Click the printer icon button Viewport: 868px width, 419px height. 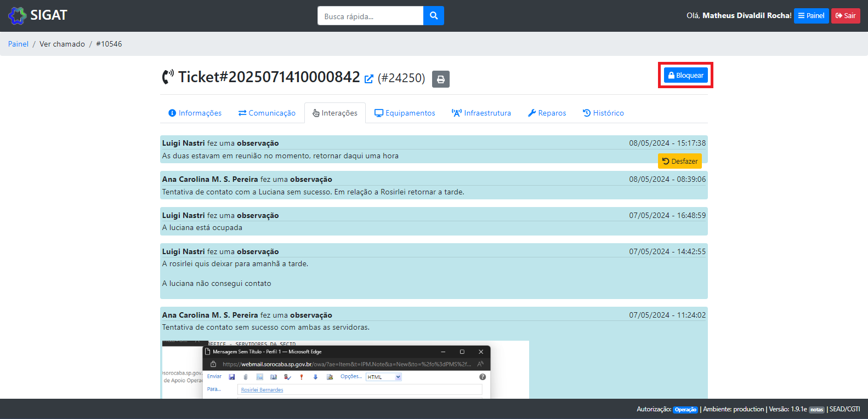pyautogui.click(x=441, y=79)
